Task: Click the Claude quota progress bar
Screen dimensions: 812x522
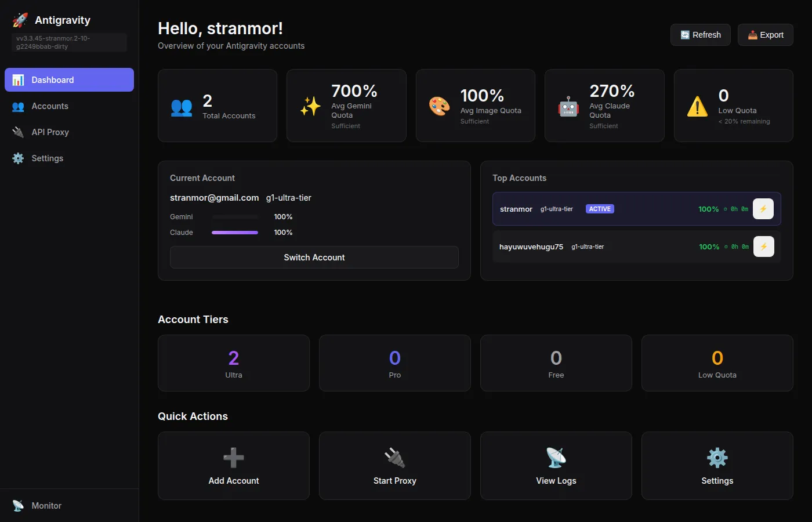Action: pos(235,233)
